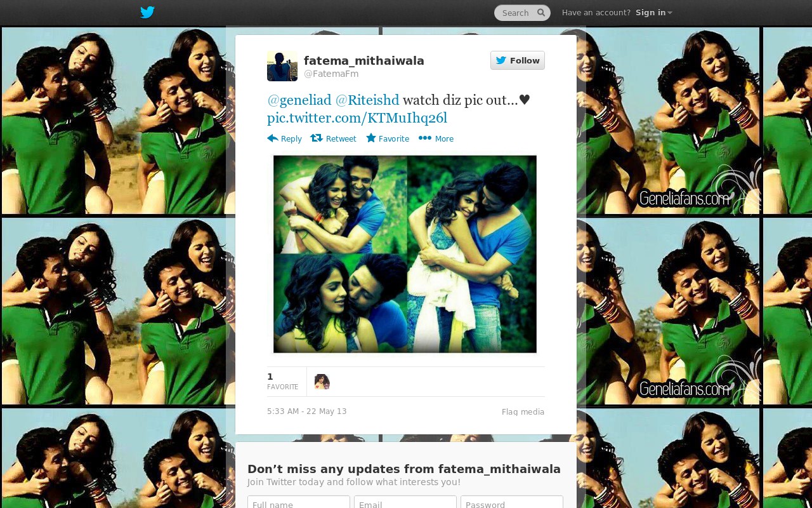Retweet this tweet
The image size is (812, 508).
(333, 138)
